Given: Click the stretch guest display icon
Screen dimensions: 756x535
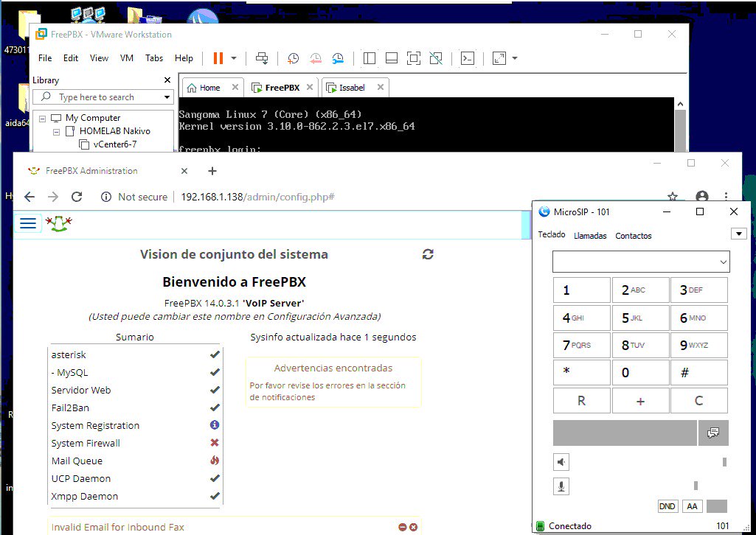Looking at the screenshot, I should coord(499,58).
